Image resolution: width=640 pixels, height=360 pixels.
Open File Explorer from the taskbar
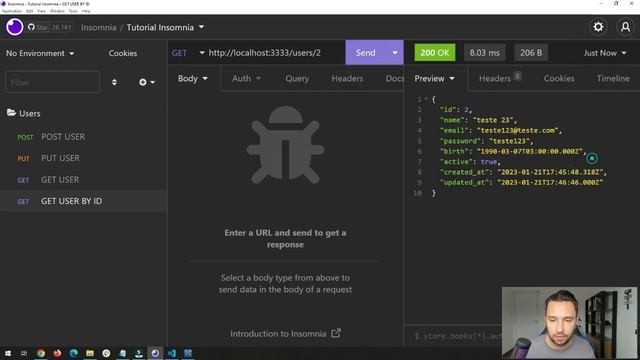(90, 353)
